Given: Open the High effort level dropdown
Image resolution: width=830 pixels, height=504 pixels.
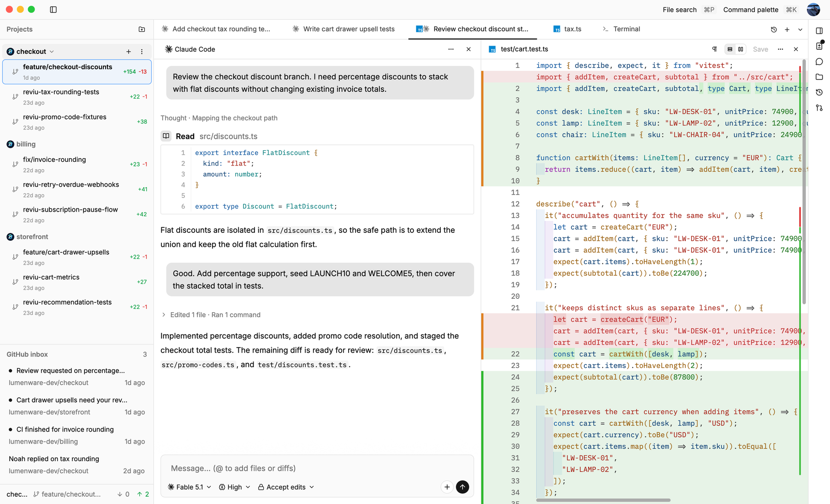Looking at the screenshot, I should click(x=234, y=487).
